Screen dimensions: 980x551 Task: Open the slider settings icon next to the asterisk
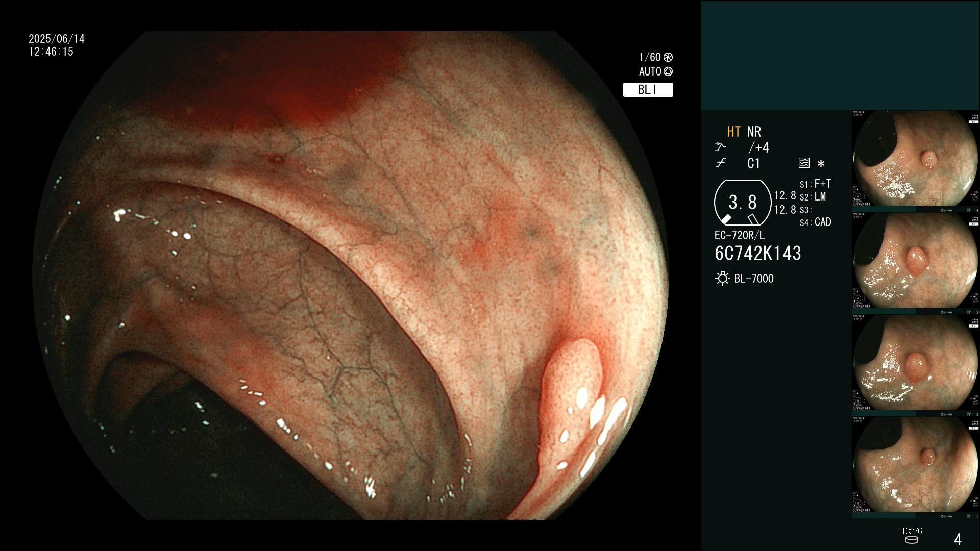pyautogui.click(x=804, y=163)
